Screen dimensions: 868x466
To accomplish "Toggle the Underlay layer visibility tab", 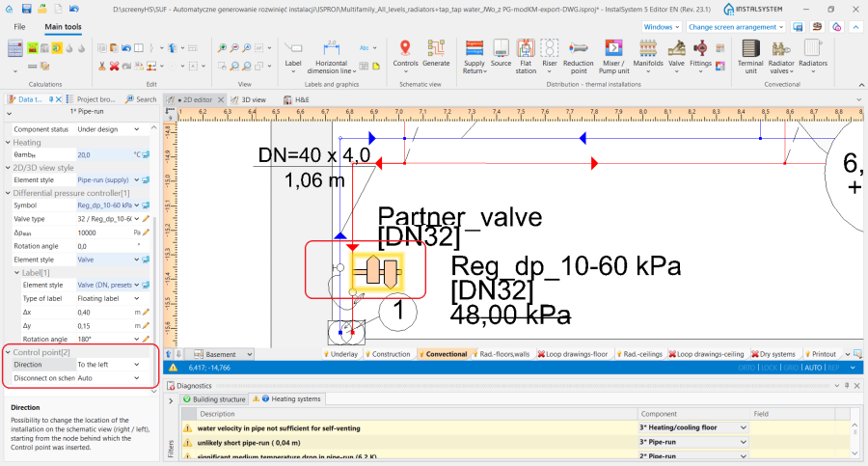I will 340,354.
